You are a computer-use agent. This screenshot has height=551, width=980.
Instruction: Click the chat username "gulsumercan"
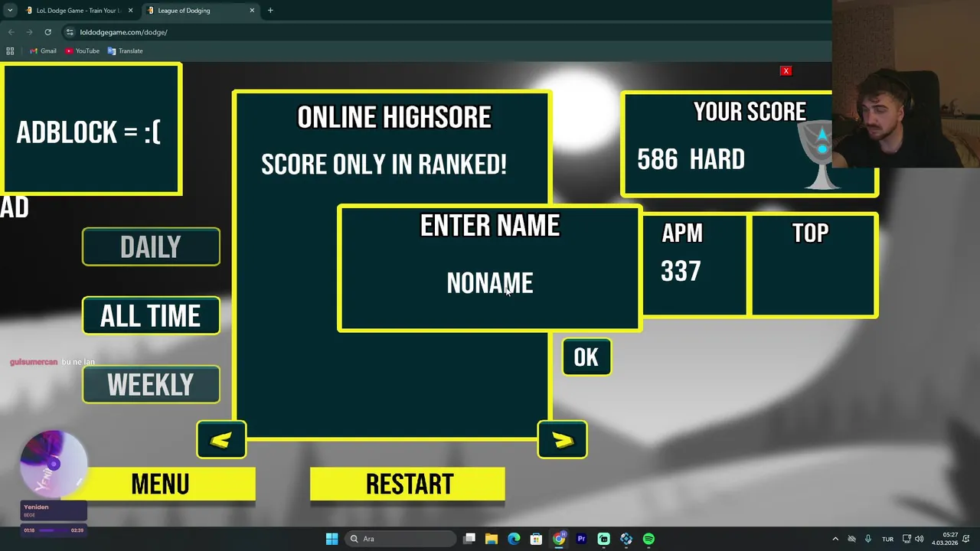pos(34,362)
